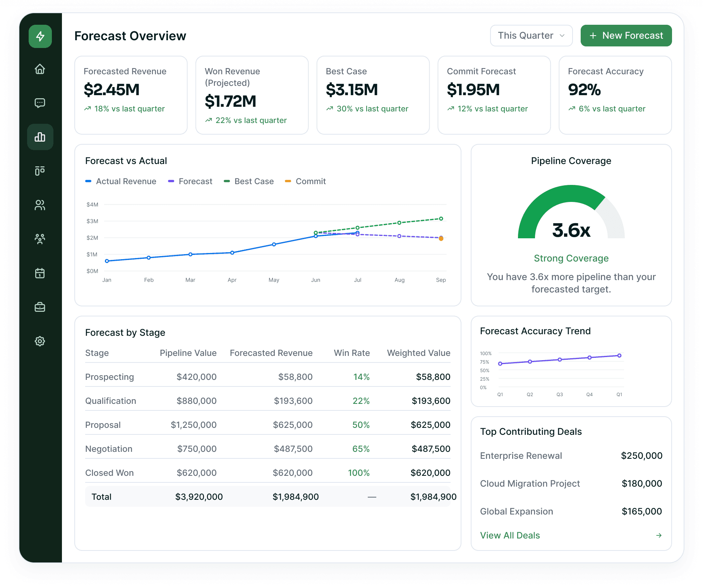The image size is (703, 588).
Task: Click the orange Commit point at Sep
Action: (441, 239)
